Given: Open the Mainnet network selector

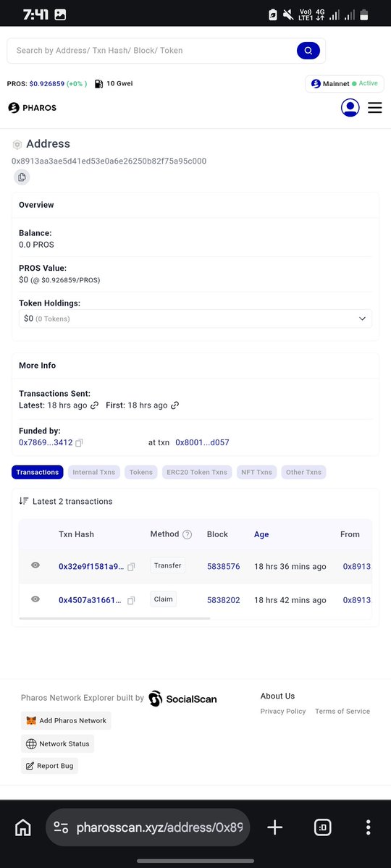Looking at the screenshot, I should pos(345,83).
